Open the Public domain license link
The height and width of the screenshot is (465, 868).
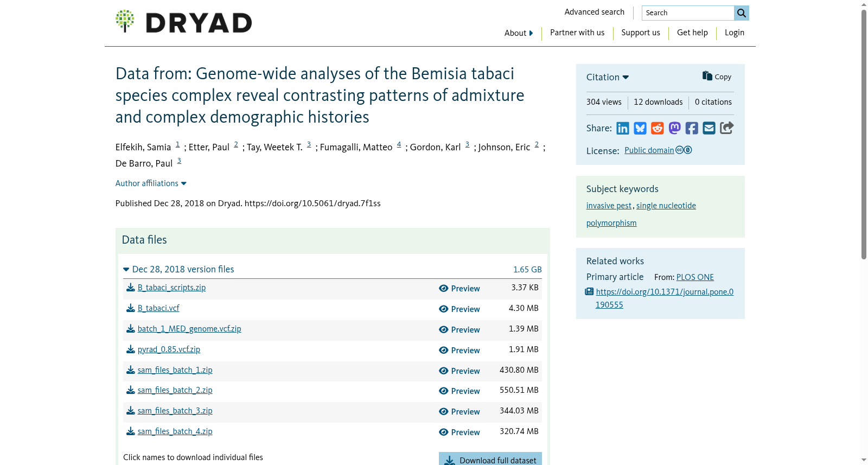(x=649, y=150)
